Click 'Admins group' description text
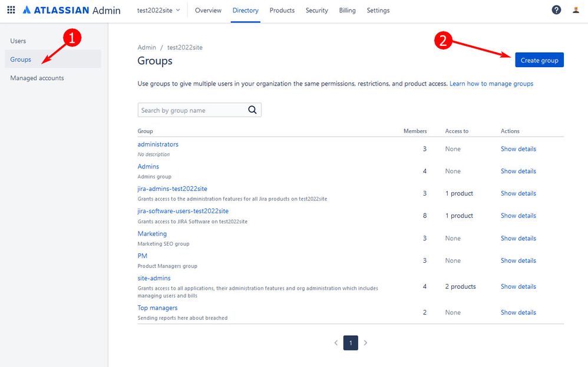 pos(154,177)
